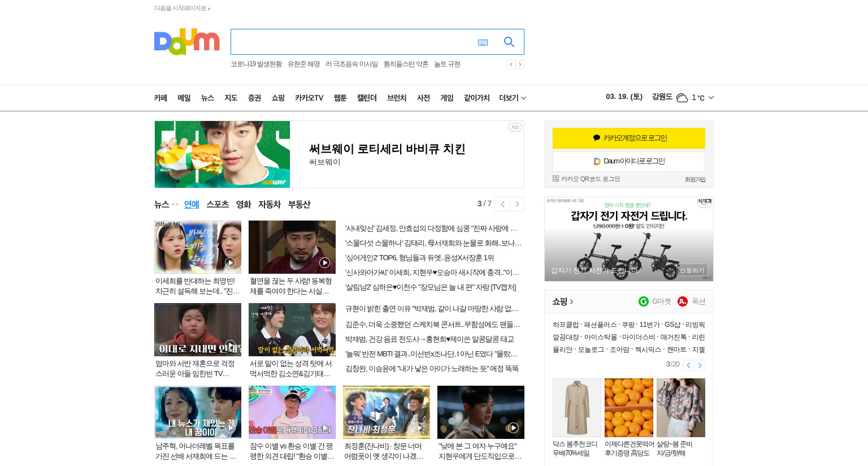Open the electric bicycle ad banner

click(629, 239)
